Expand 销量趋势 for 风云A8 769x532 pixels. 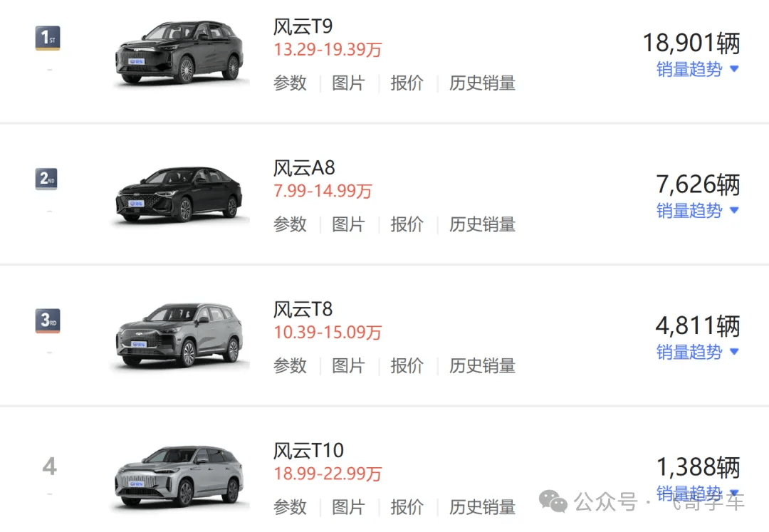(697, 210)
